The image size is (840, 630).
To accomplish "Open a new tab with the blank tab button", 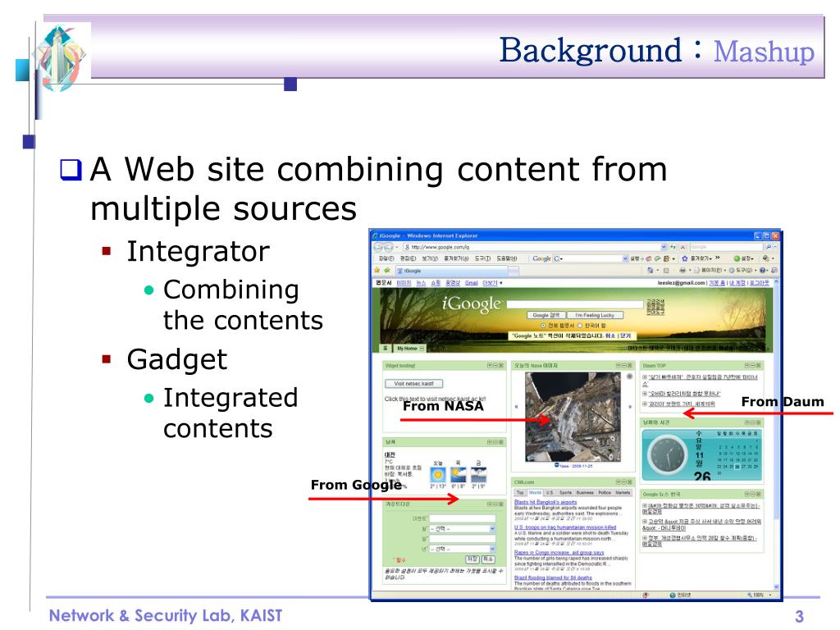I will coord(514,271).
